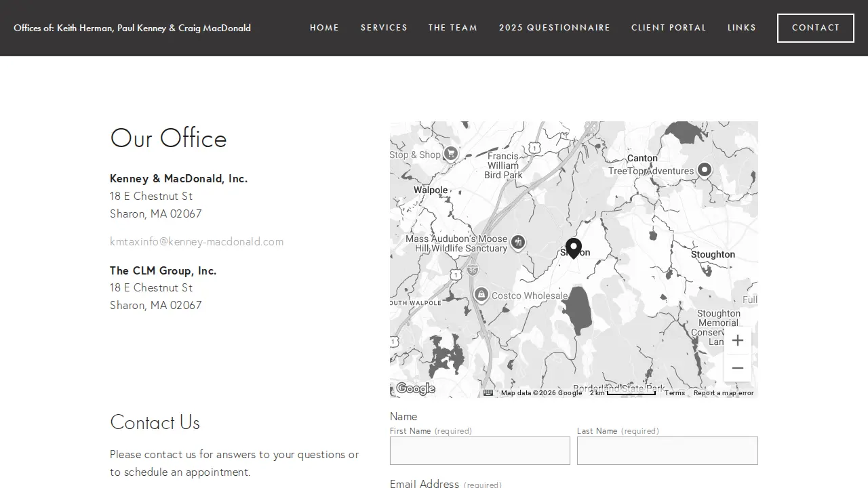The image size is (868, 488).
Task: Open the Services menu item
Action: 384,28
